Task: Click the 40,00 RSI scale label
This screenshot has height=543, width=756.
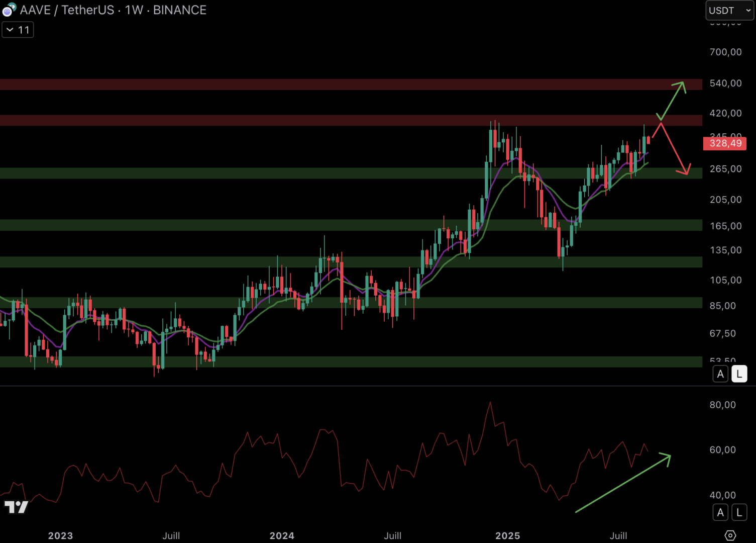Action: pos(722,495)
